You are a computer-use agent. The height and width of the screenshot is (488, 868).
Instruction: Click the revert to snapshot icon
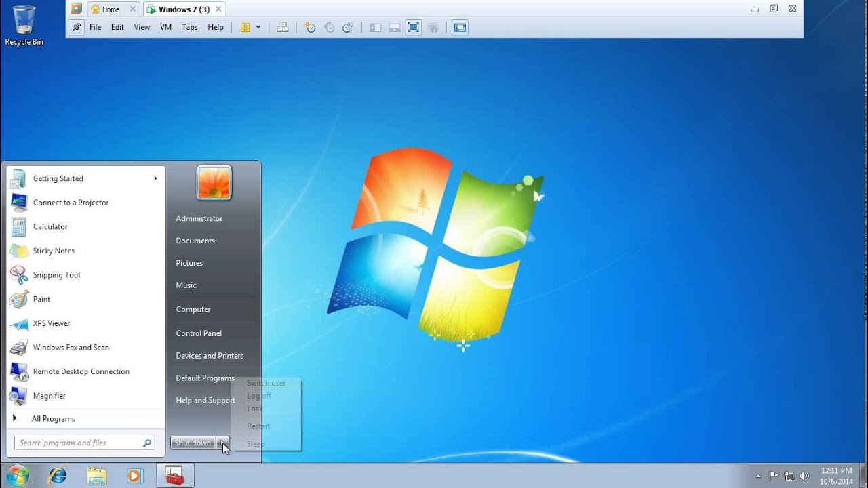click(329, 27)
